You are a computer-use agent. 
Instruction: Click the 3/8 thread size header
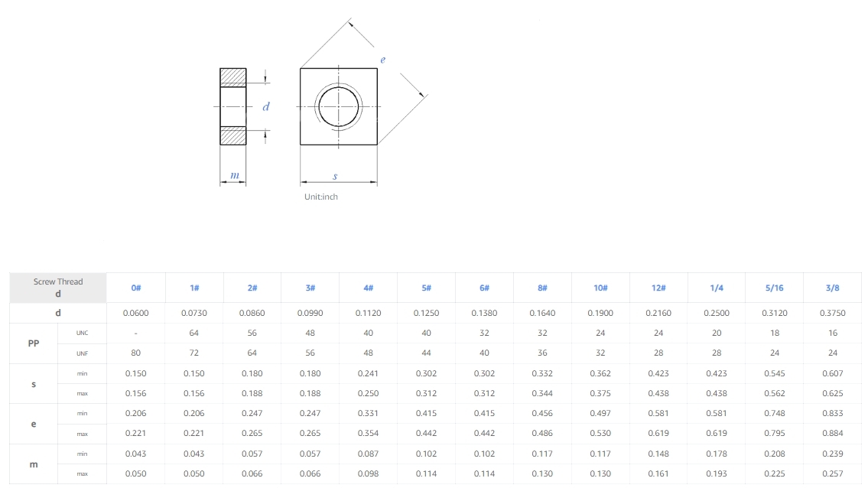[832, 288]
